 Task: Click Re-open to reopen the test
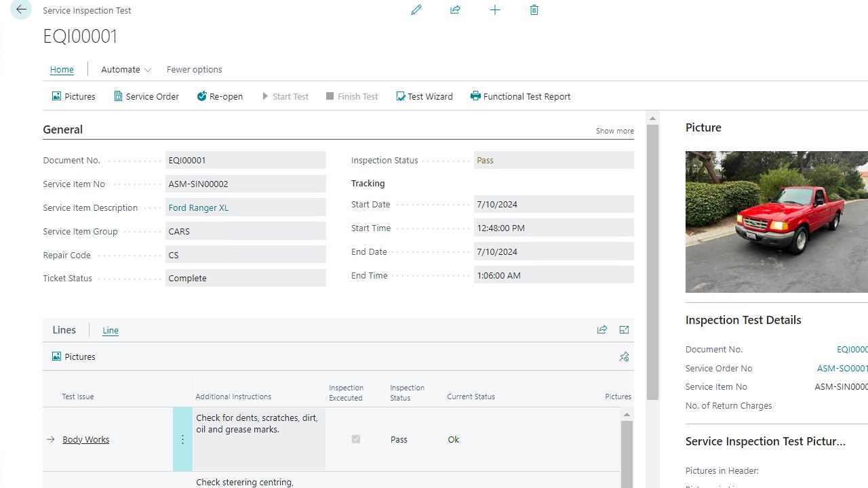tap(220, 96)
